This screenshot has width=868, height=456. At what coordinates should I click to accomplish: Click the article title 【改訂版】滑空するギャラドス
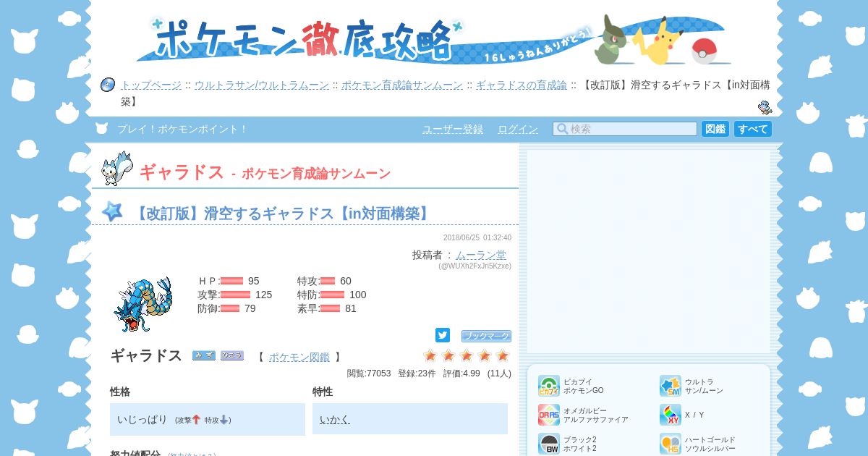pos(283,213)
